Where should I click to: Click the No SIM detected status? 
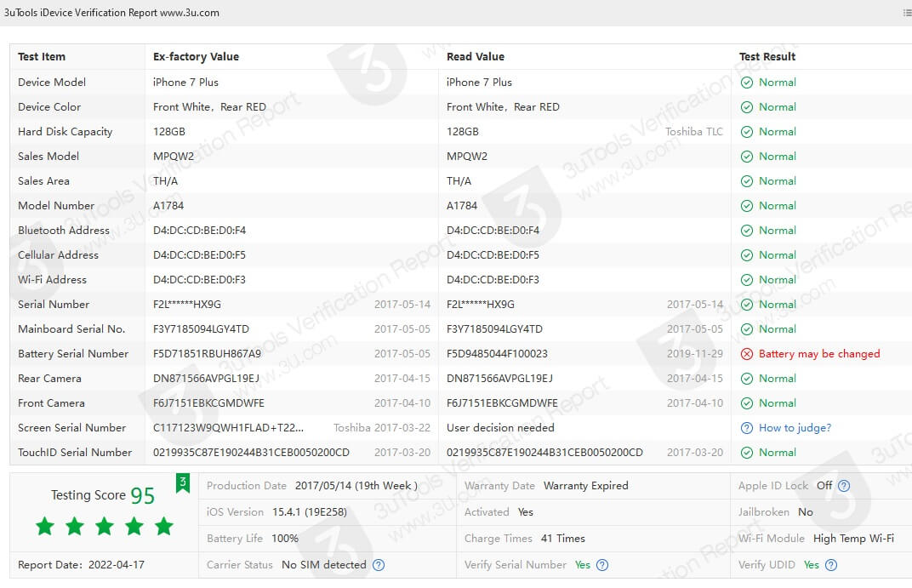click(x=323, y=565)
